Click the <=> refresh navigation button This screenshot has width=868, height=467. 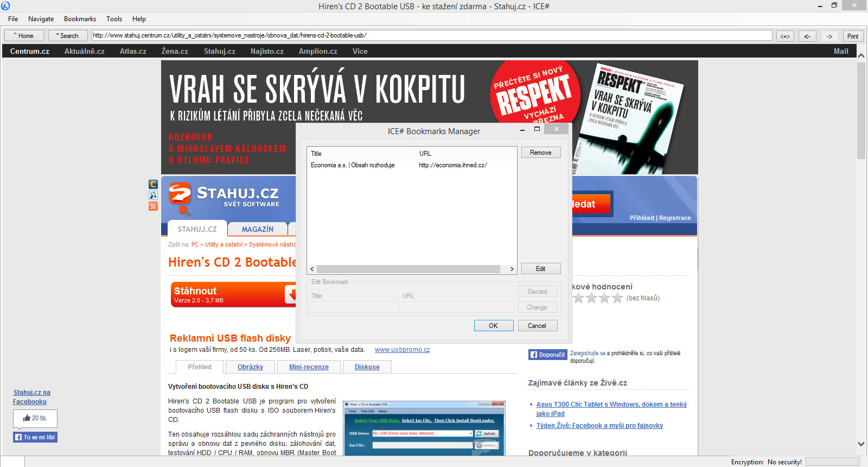point(785,36)
